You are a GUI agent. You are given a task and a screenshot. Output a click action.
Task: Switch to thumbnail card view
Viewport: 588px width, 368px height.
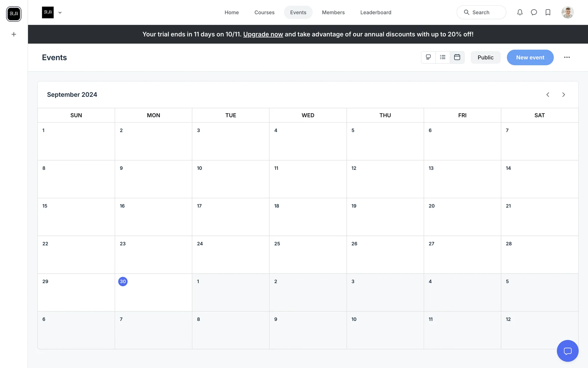(x=428, y=57)
